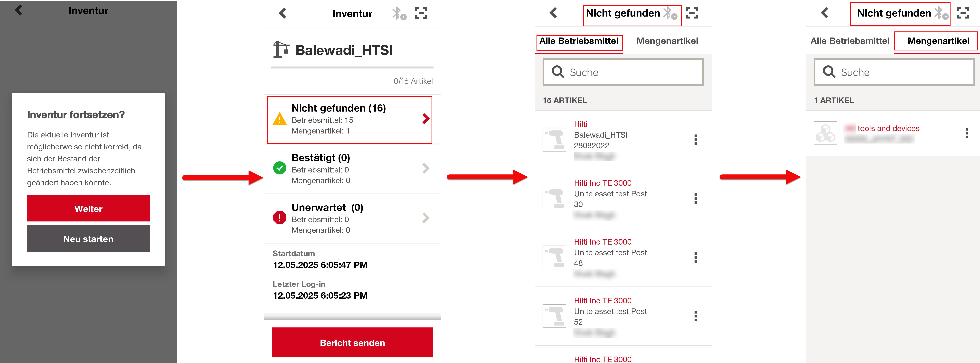Open the three-dot menu for Unite asset test Post 30
980x363 pixels.
click(x=696, y=199)
